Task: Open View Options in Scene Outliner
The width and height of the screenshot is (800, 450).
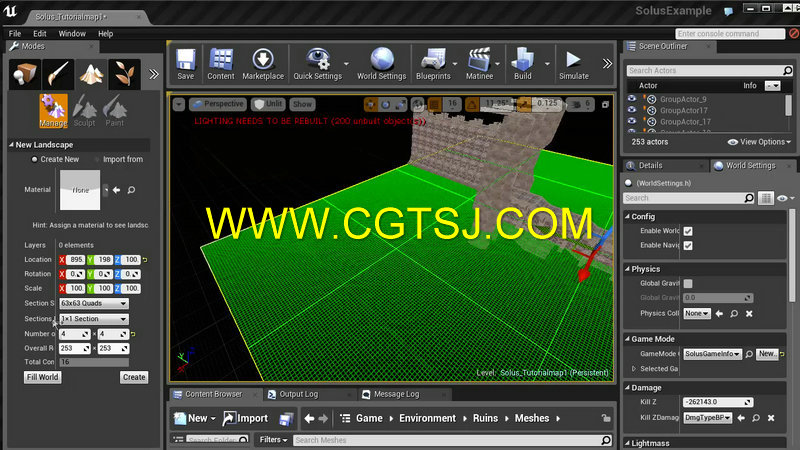Action: (759, 142)
